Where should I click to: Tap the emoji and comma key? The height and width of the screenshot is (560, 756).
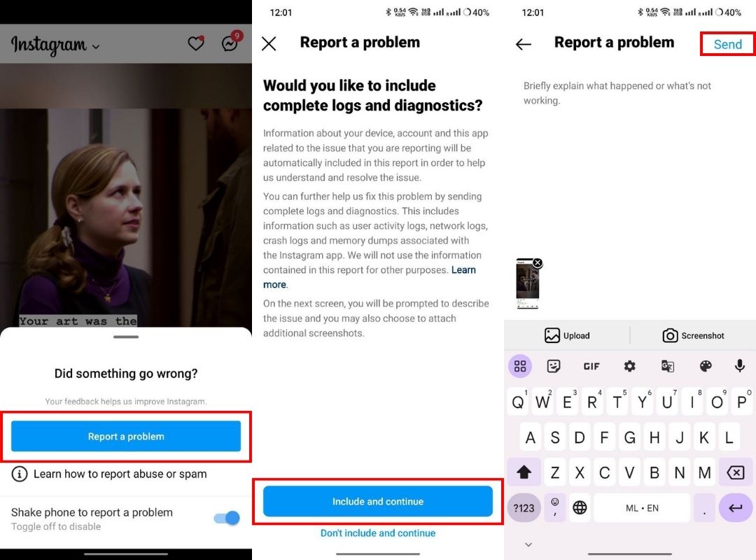click(555, 507)
